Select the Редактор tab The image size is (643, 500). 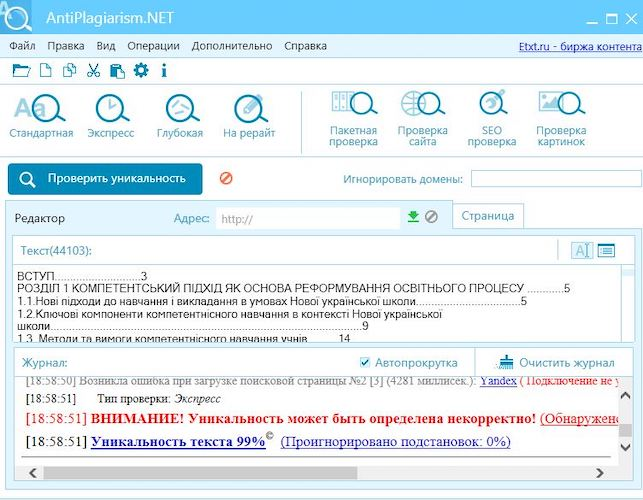click(x=40, y=218)
